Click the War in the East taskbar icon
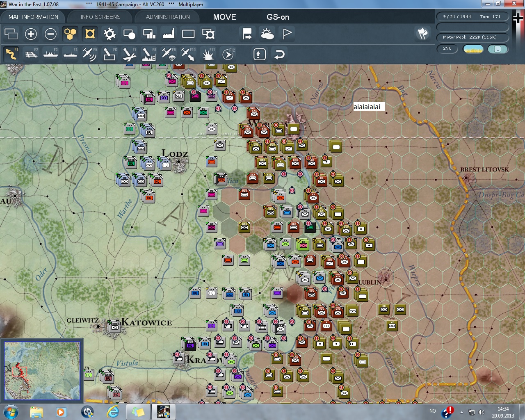Image resolution: width=525 pixels, height=420 pixels. 163,412
